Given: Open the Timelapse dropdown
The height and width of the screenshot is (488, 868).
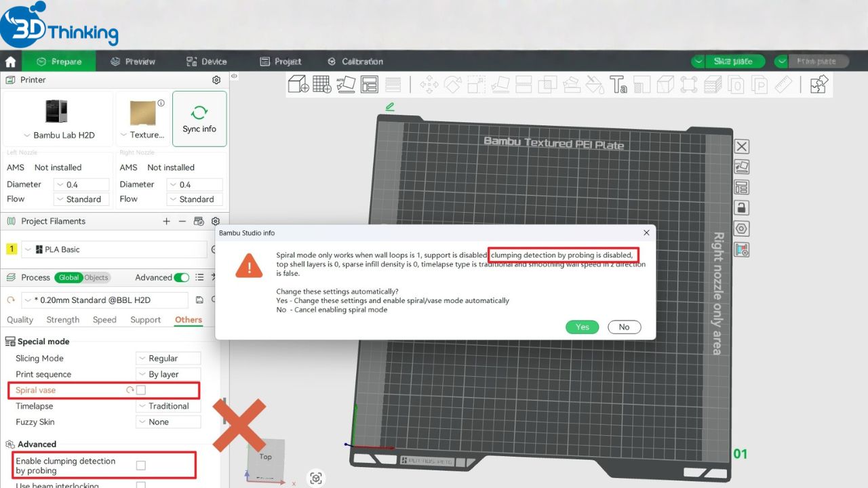Looking at the screenshot, I should pos(168,406).
